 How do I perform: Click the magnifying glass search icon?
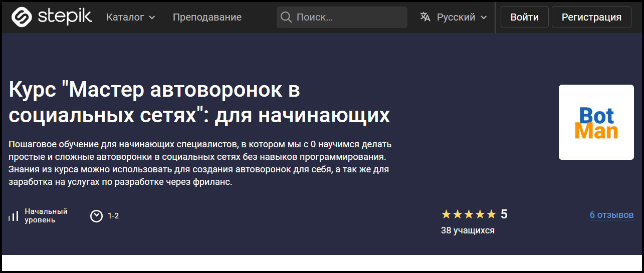[x=286, y=17]
